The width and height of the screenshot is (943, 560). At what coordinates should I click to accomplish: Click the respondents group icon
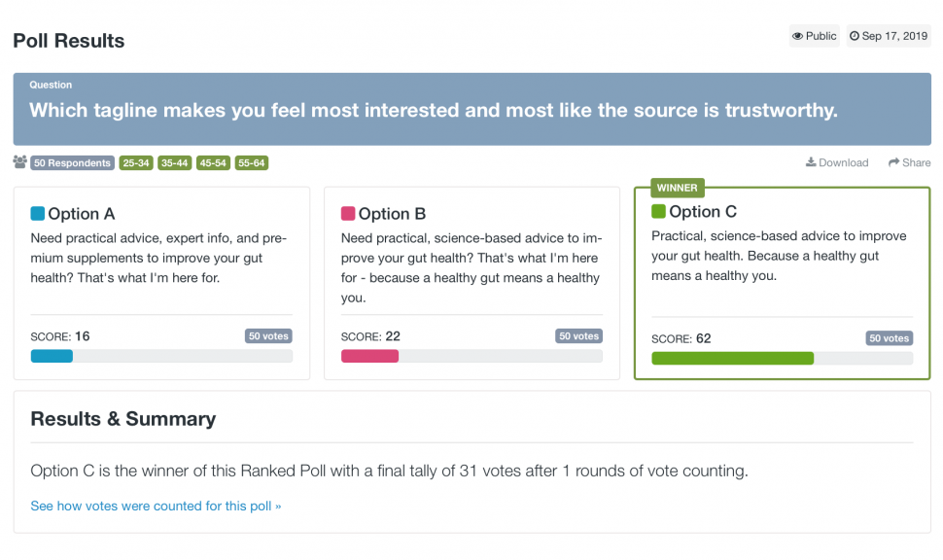click(x=19, y=162)
